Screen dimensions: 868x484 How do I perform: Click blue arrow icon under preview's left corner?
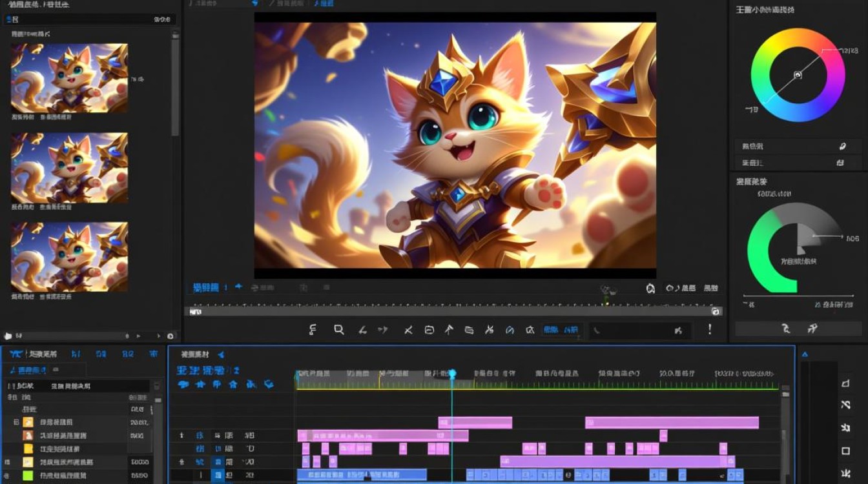click(x=238, y=287)
